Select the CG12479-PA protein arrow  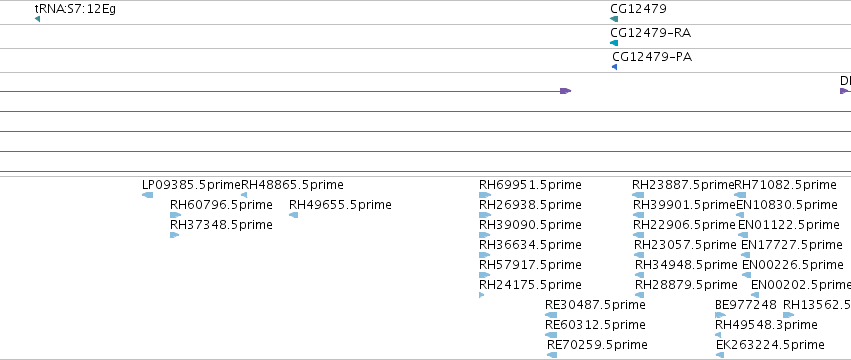(614, 67)
